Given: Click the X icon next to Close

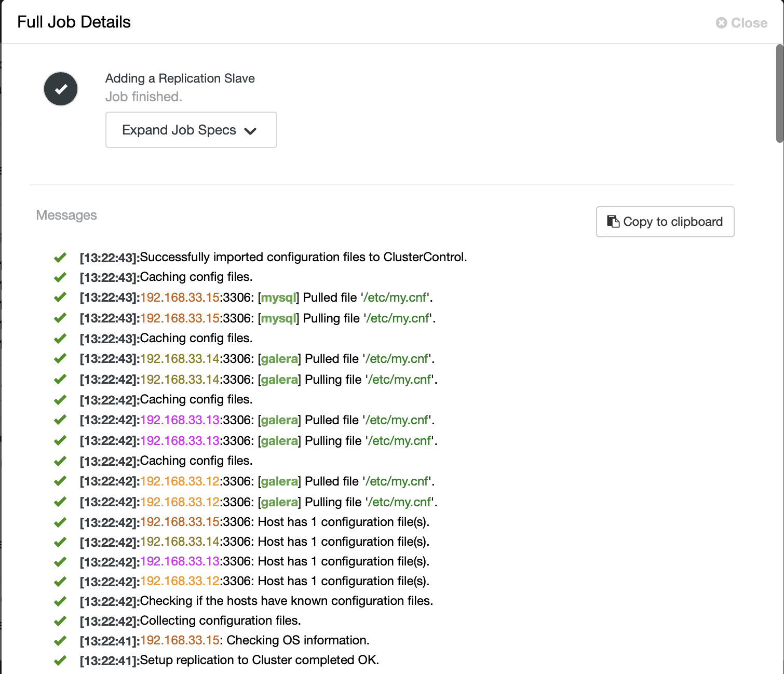Looking at the screenshot, I should click(x=721, y=23).
